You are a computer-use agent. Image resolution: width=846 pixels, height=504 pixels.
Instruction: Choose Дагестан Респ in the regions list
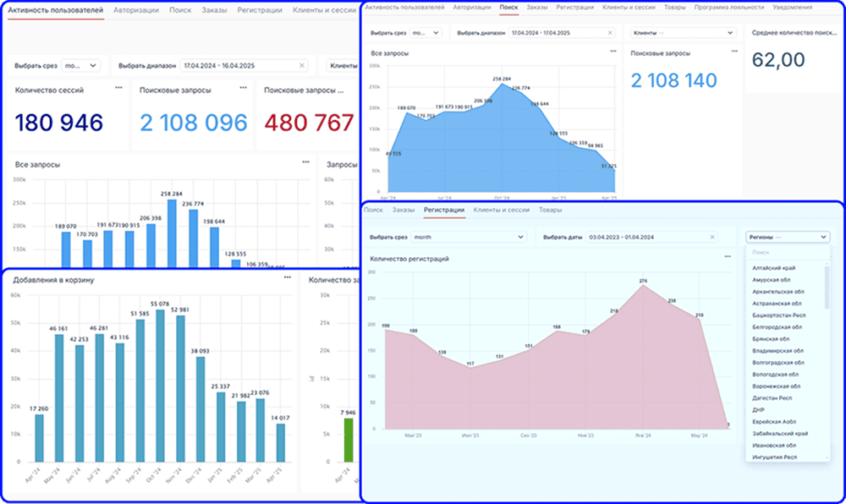[772, 397]
